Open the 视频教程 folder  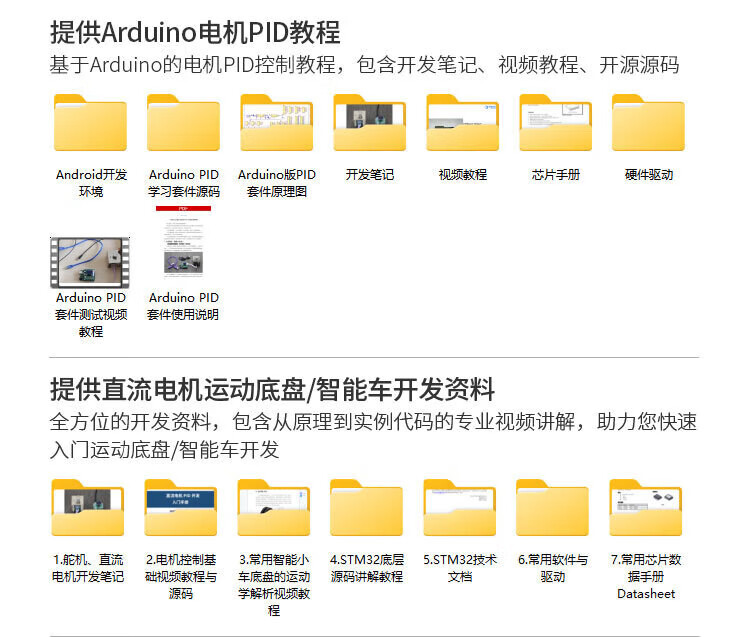[x=462, y=125]
